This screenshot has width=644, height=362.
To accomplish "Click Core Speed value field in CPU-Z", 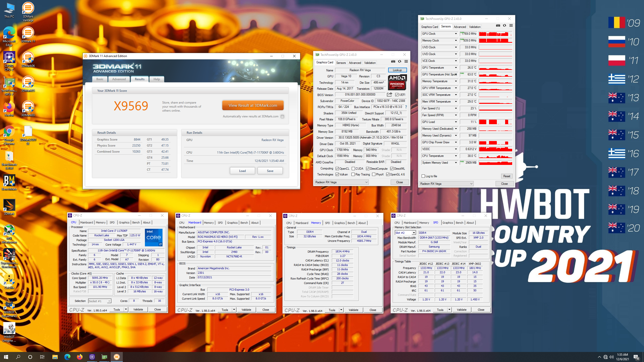I will click(100, 278).
